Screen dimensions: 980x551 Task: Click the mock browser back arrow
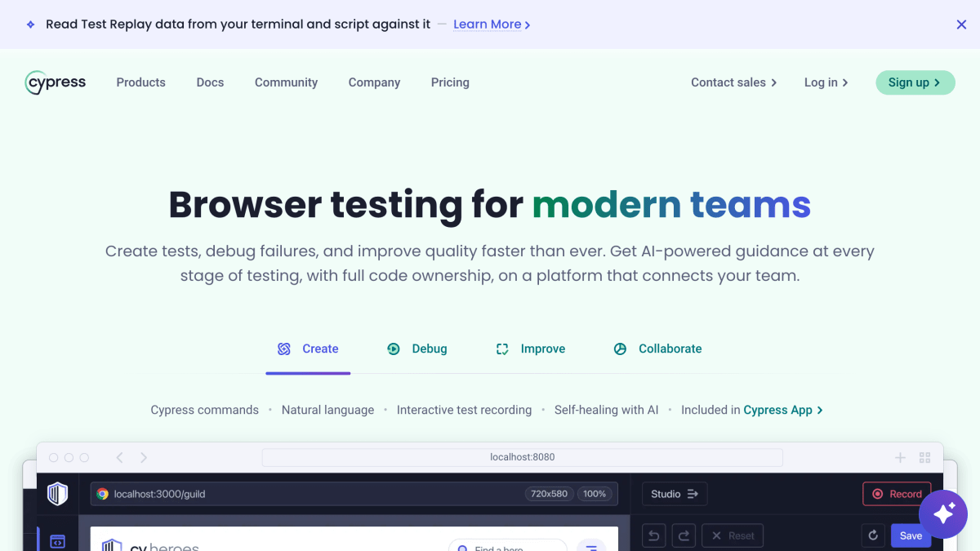(119, 457)
